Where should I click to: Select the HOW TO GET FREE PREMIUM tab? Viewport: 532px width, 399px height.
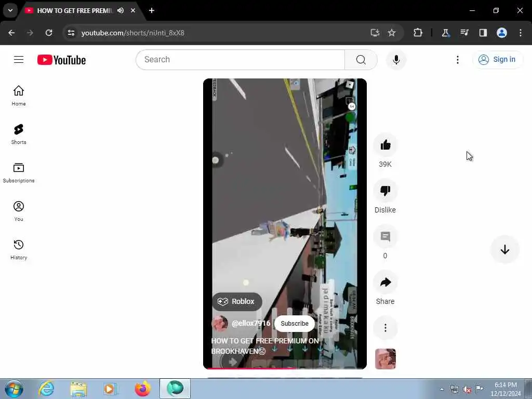pyautogui.click(x=74, y=10)
